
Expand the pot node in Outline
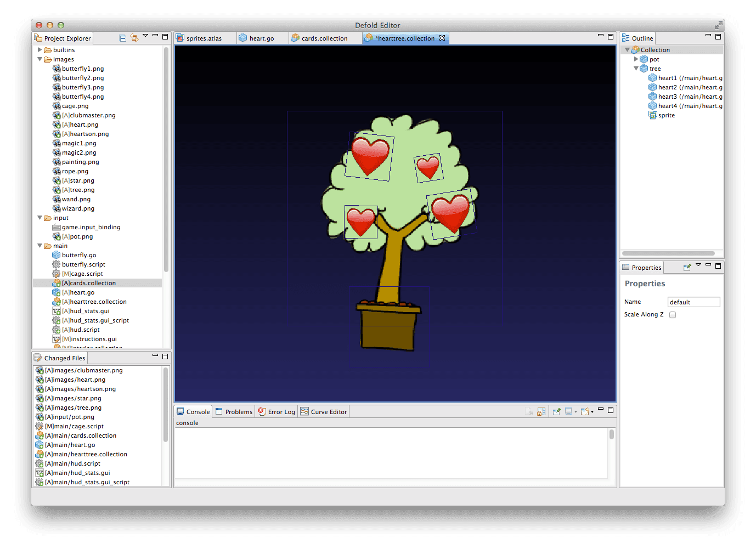pyautogui.click(x=636, y=59)
